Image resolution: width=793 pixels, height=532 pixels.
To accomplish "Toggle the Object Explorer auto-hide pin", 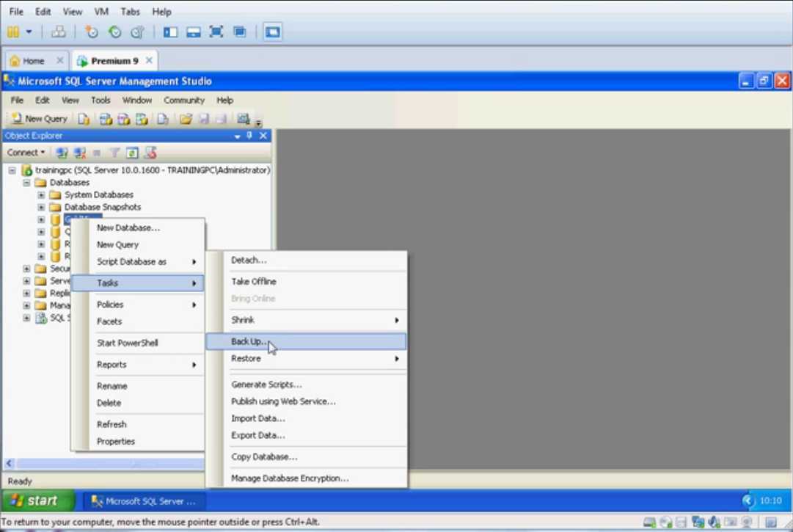I will point(249,136).
